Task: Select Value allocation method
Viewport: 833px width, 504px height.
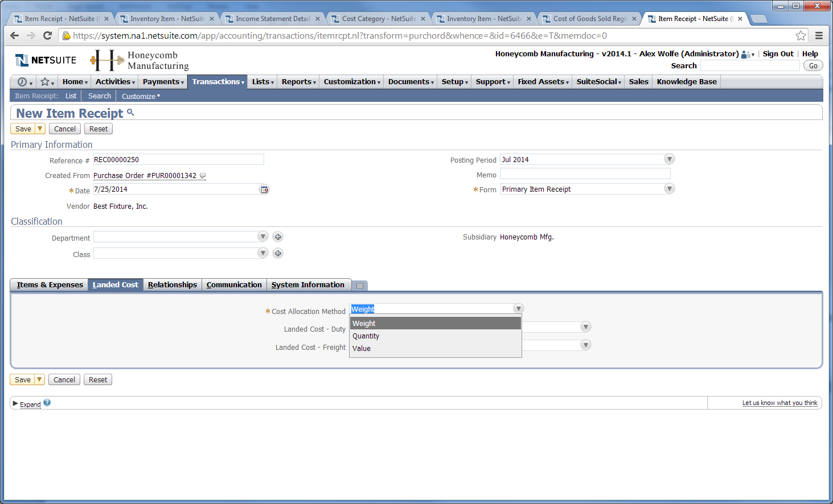Action: (x=436, y=349)
